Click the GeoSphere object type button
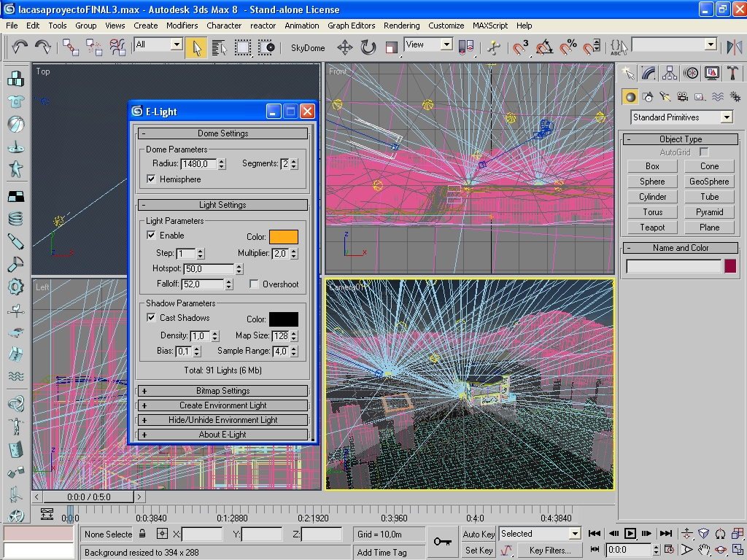The width and height of the screenshot is (747, 560). click(x=709, y=182)
